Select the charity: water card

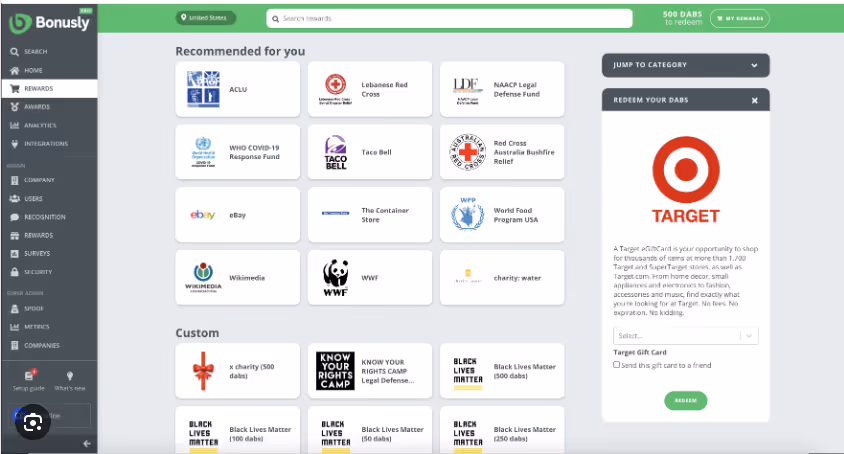(502, 278)
